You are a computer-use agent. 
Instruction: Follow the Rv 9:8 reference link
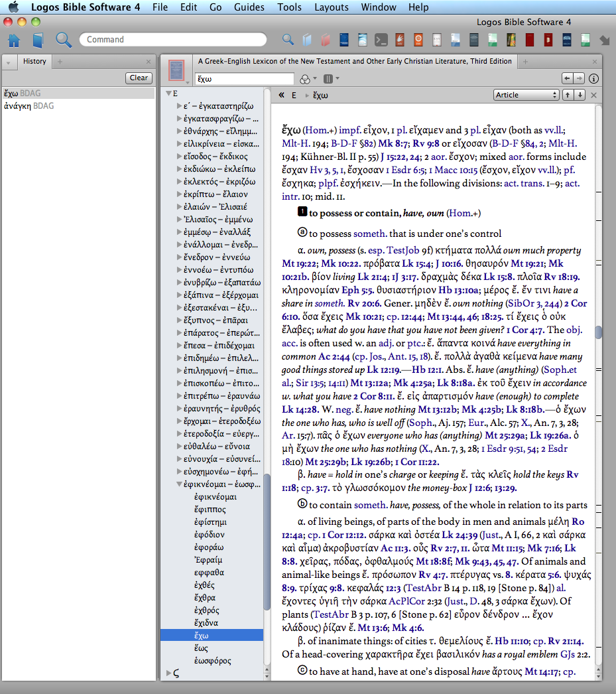(x=426, y=143)
